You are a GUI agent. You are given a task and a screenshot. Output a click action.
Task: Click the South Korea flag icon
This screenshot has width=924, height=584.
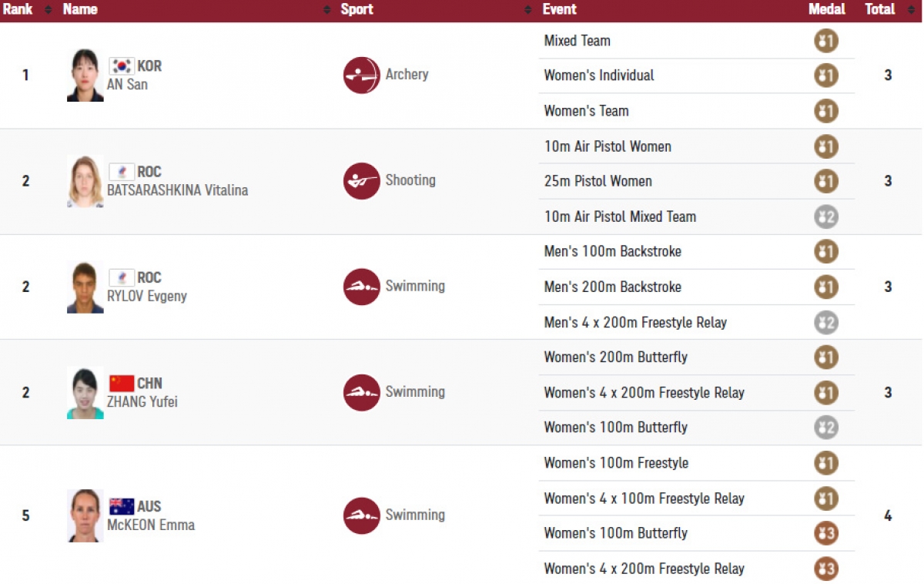tap(122, 66)
